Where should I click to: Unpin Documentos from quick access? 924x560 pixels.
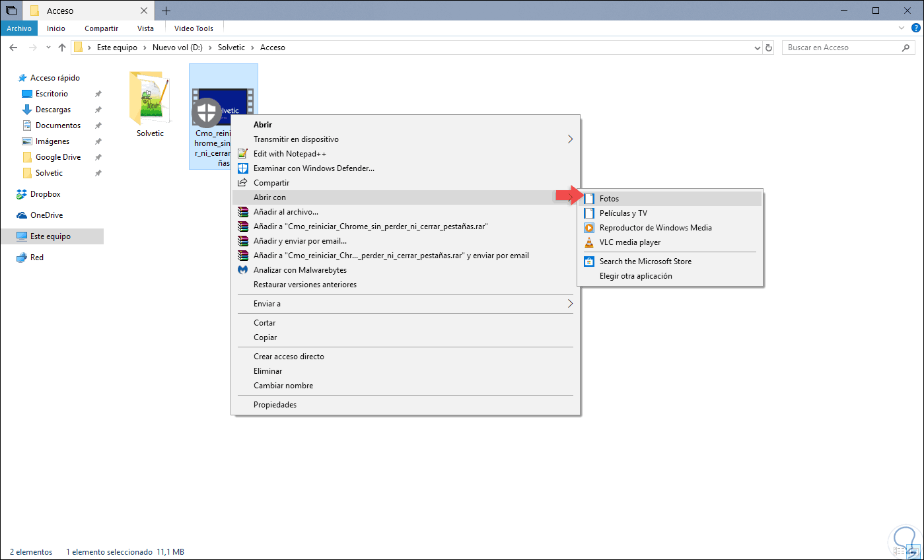[x=98, y=125]
